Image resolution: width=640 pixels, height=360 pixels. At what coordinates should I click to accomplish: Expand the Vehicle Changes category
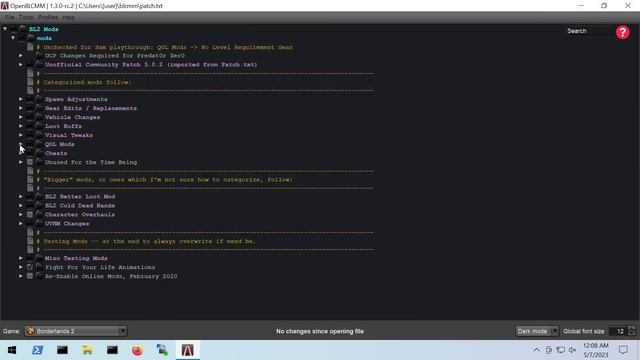21,117
